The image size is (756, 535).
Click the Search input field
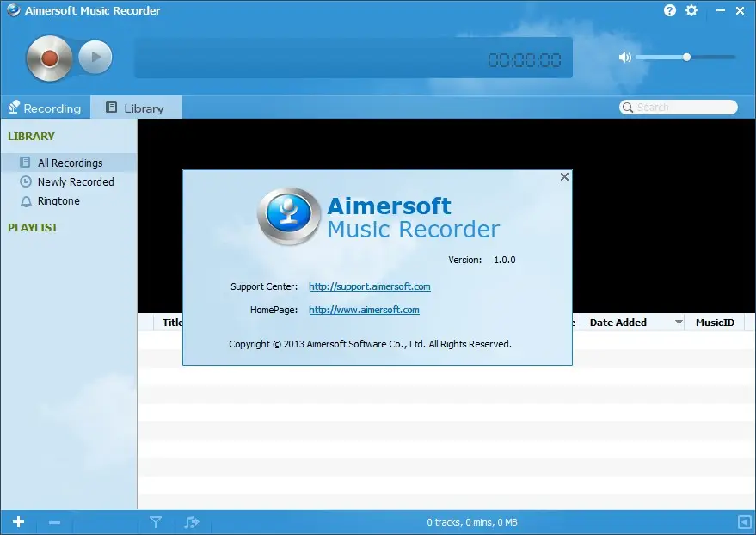[x=679, y=107]
